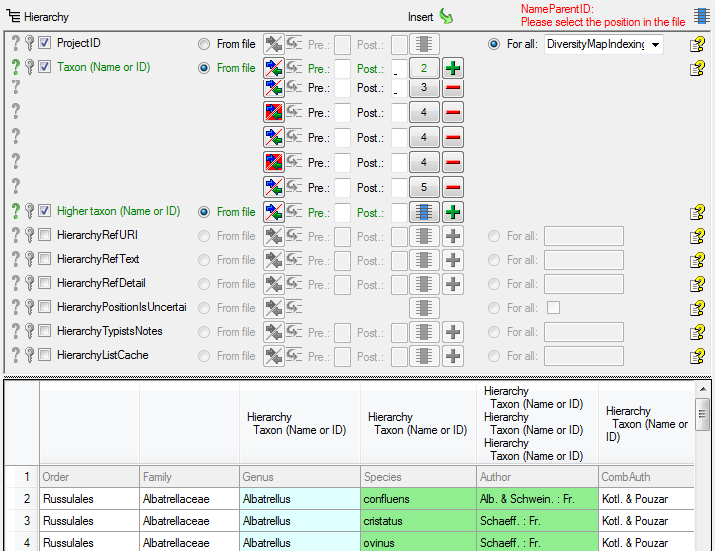This screenshot has height=551, width=715.
Task: Open the help icon for ProjectID row
Action: [x=697, y=44]
